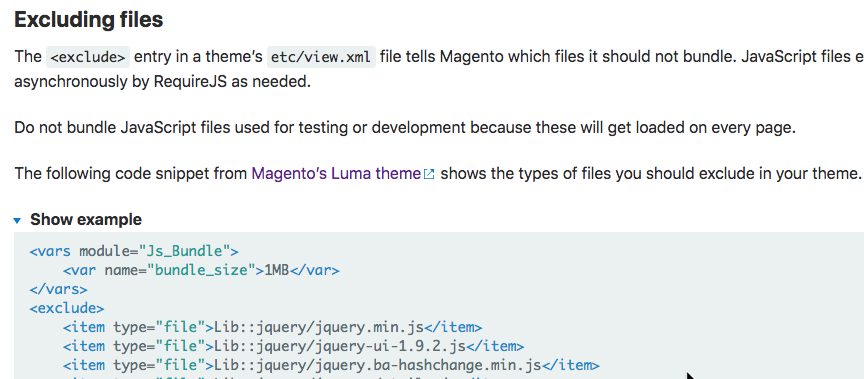Viewport: 864px width, 379px height.
Task: Collapse the Show example disclosure triangle
Action: click(17, 220)
